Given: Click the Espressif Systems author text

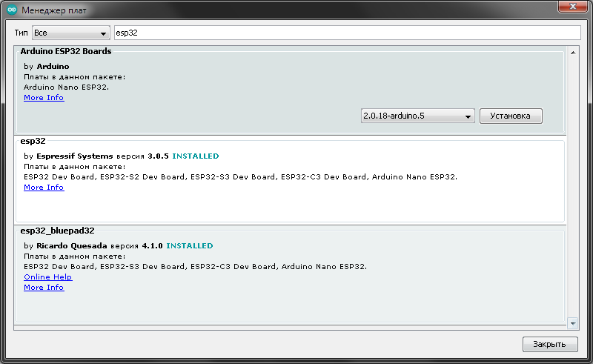Looking at the screenshot, I should tap(75, 156).
